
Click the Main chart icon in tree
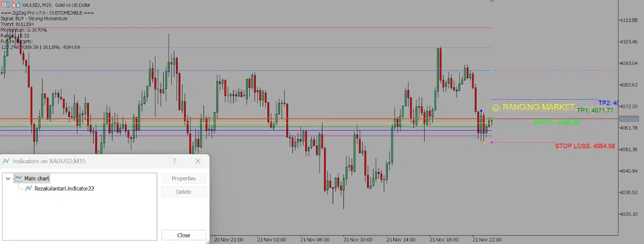18,178
